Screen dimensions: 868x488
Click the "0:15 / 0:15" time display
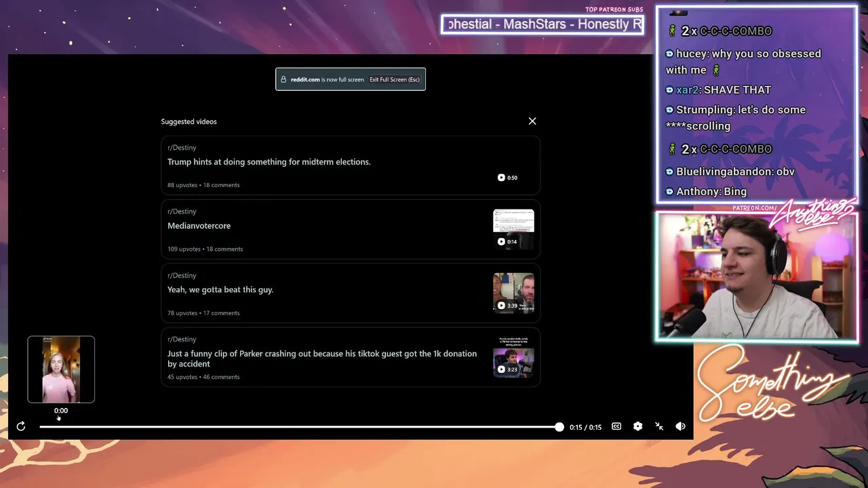click(585, 427)
